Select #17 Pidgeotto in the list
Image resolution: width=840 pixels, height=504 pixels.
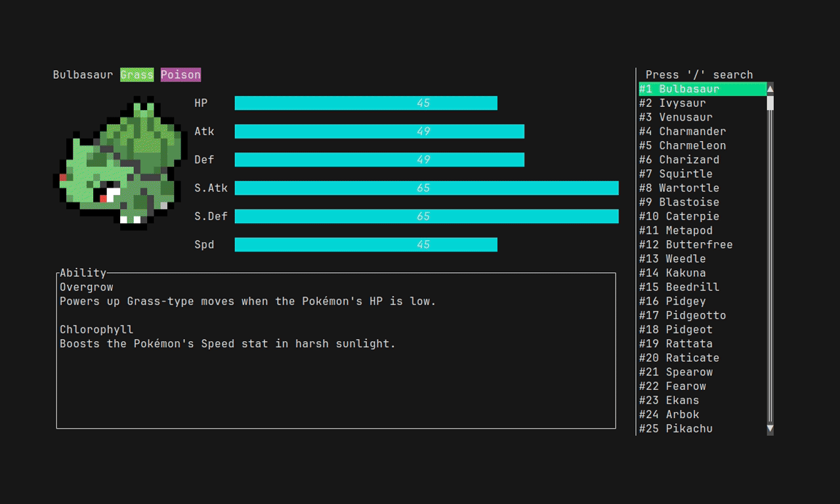point(703,315)
